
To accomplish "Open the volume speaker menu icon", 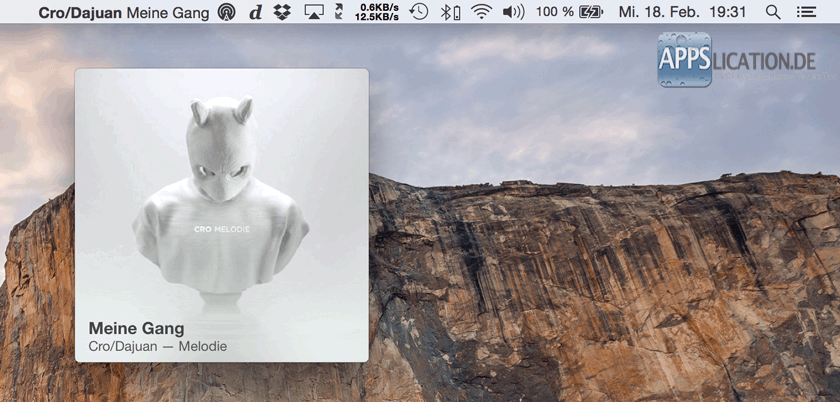I will (514, 12).
